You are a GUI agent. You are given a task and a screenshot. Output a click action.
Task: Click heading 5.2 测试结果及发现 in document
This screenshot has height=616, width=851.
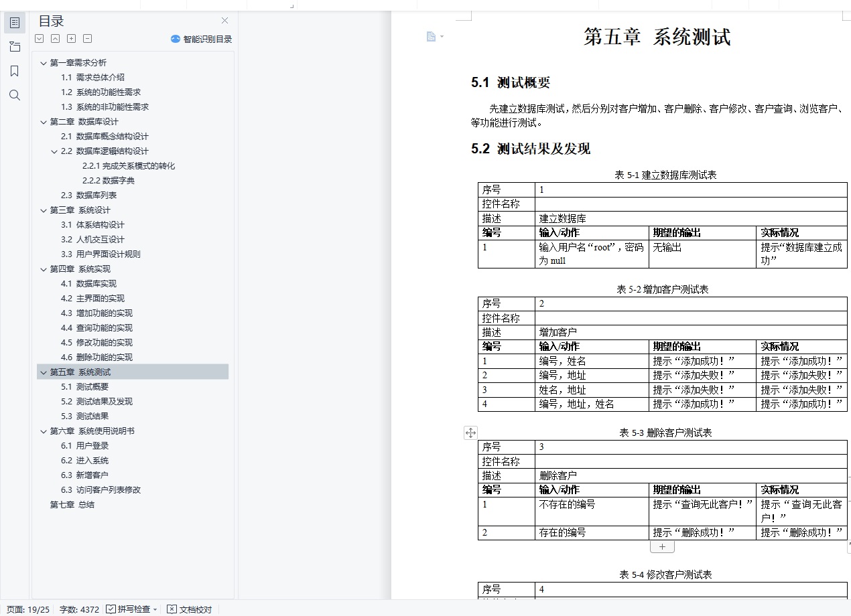pyautogui.click(x=531, y=149)
